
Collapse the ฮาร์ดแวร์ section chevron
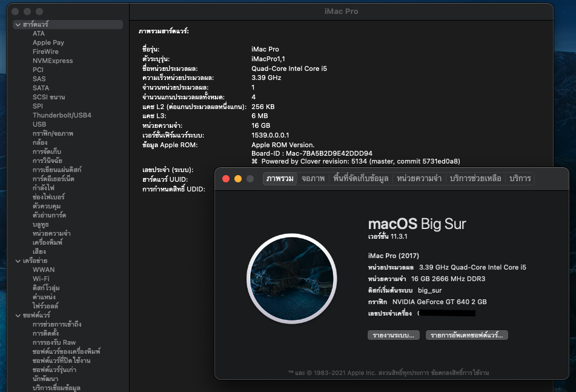18,25
